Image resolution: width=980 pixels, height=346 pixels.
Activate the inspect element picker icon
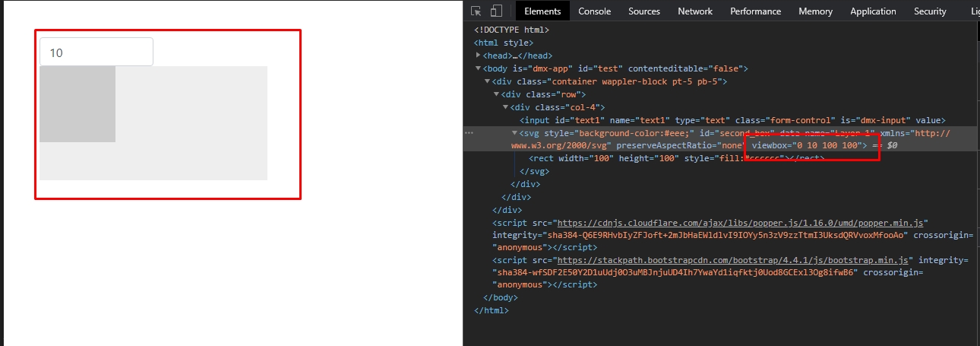[476, 11]
